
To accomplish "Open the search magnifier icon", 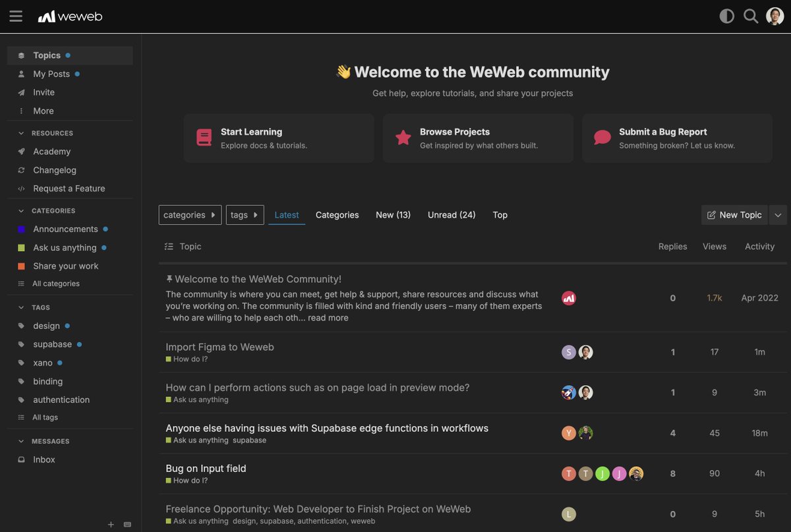I will pos(751,16).
